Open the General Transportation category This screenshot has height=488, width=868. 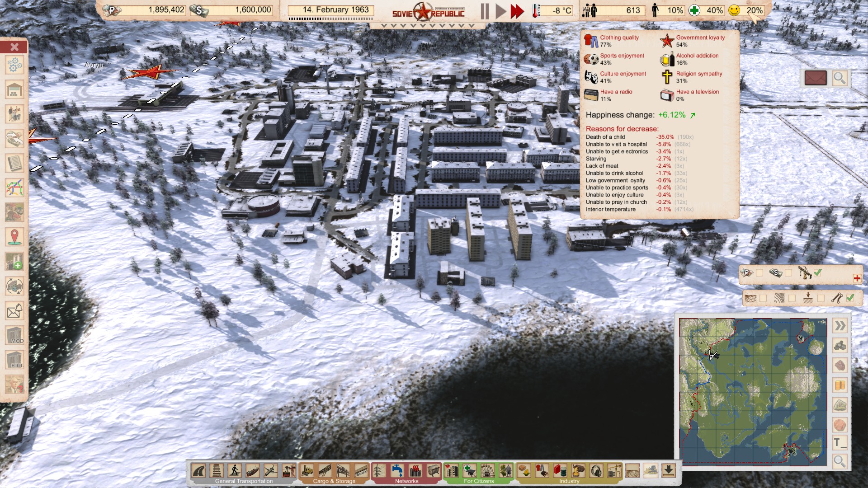[244, 481]
